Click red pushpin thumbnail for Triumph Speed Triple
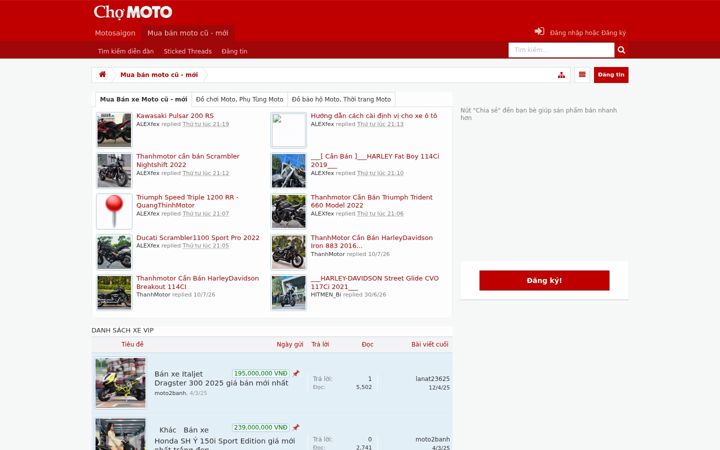The image size is (720, 450). 114,211
